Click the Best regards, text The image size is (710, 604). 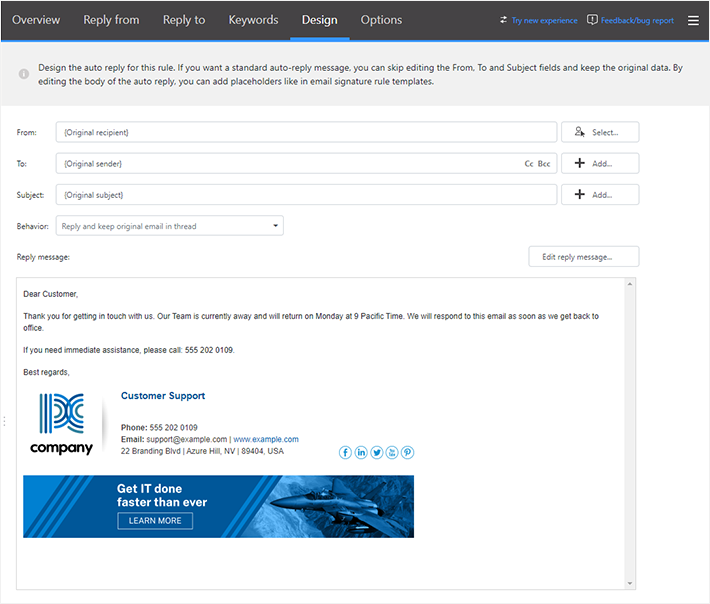click(46, 372)
